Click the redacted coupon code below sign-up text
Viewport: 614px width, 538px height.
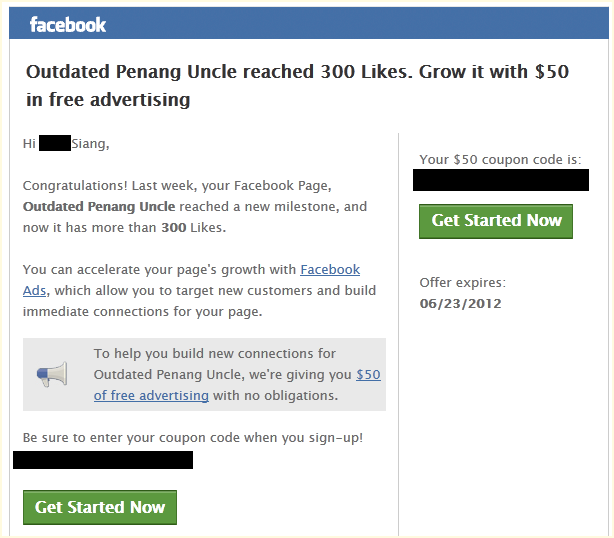(103, 460)
